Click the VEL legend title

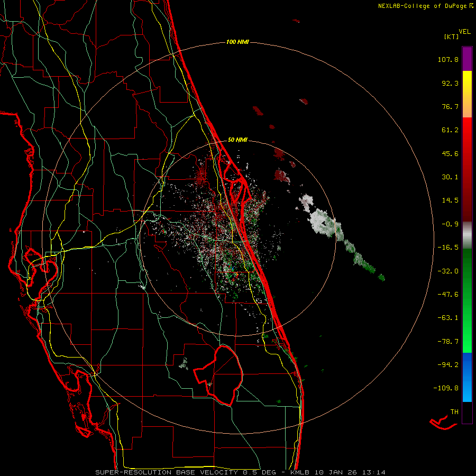point(464,32)
